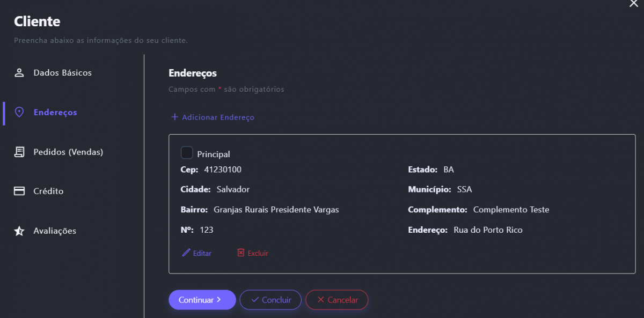Mark the address as Principal
Screen dimensions: 644x318
pyautogui.click(x=187, y=153)
